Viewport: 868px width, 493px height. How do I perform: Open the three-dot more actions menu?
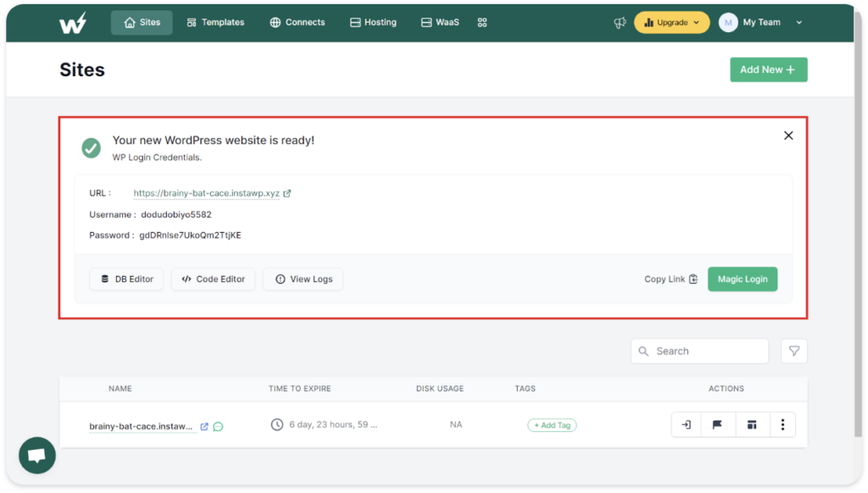coord(782,424)
